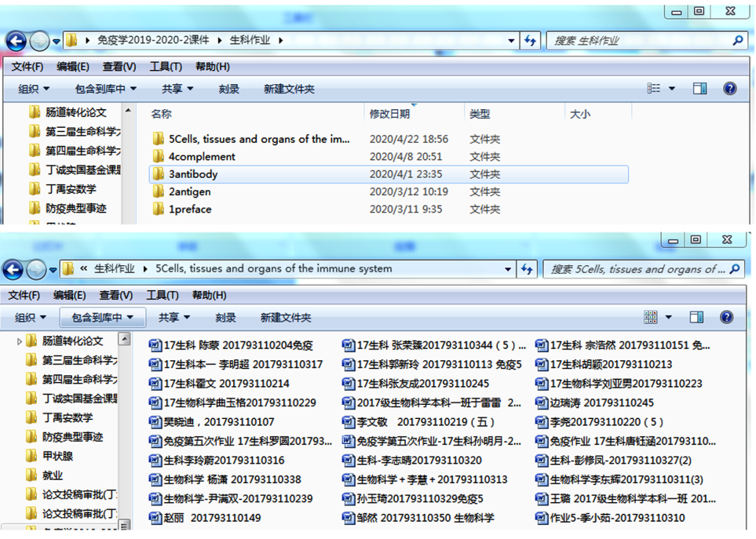Toggle the preview pane icon
The image size is (756, 539).
[699, 88]
